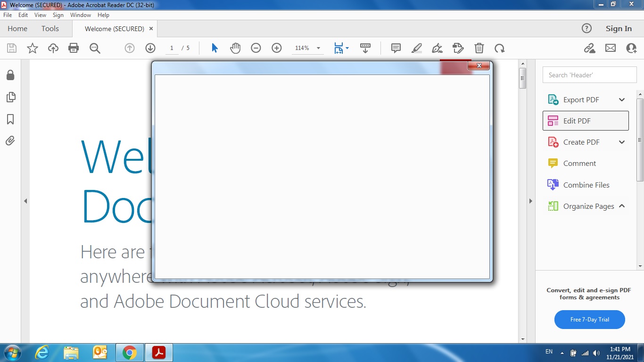
Task: Click the Free 7-Day Trial button
Action: [x=590, y=320]
